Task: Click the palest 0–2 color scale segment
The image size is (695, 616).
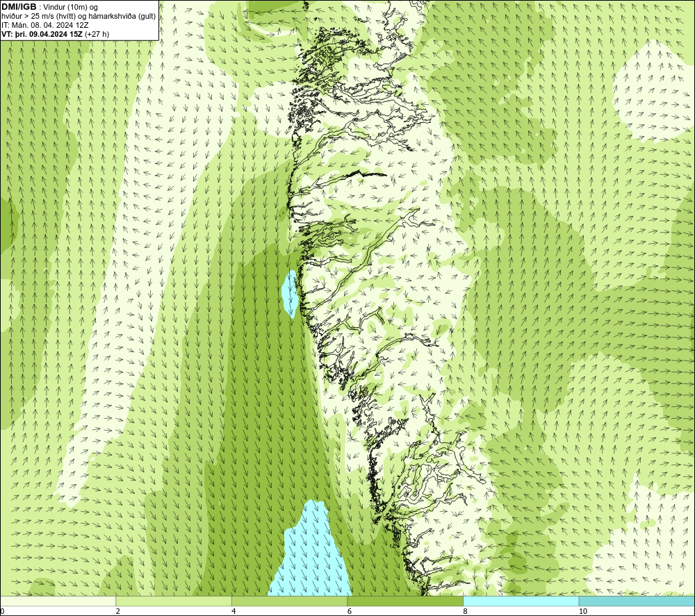Action: click(58, 601)
